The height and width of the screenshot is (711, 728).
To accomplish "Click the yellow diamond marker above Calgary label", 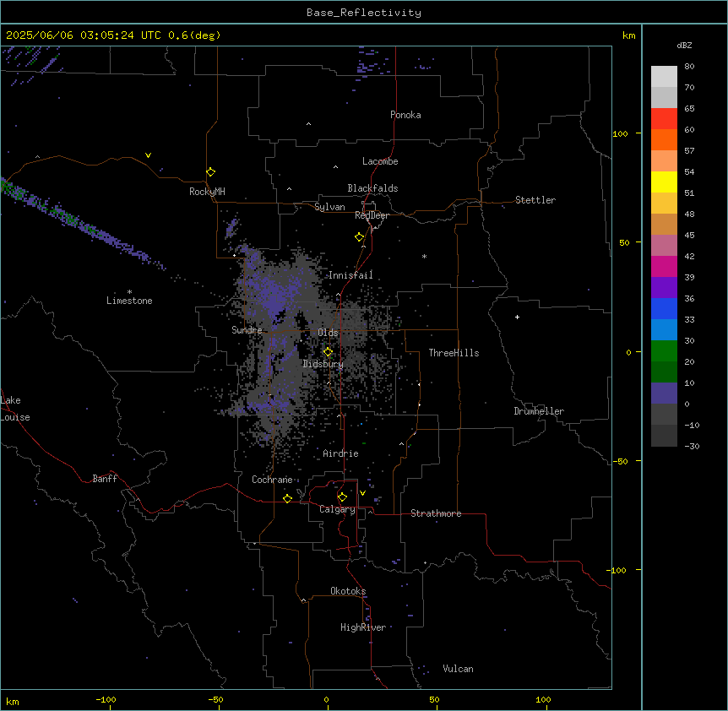I will [342, 497].
